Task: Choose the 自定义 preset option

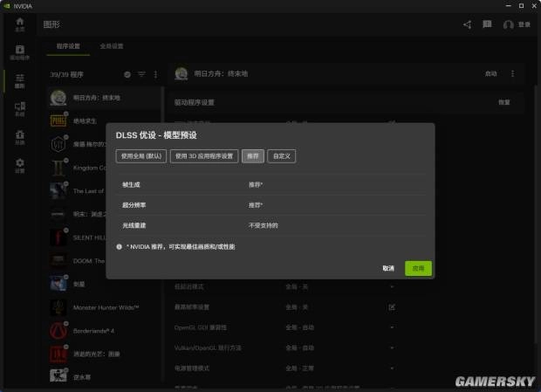Action: (282, 155)
